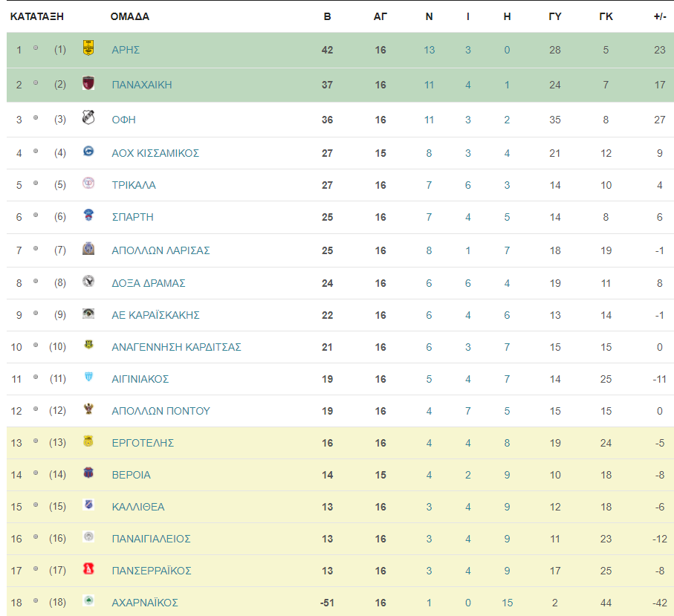Click the ΕΡΓΟΤΕΛΗΣ yellow crest icon
The image size is (674, 616).
click(x=88, y=441)
